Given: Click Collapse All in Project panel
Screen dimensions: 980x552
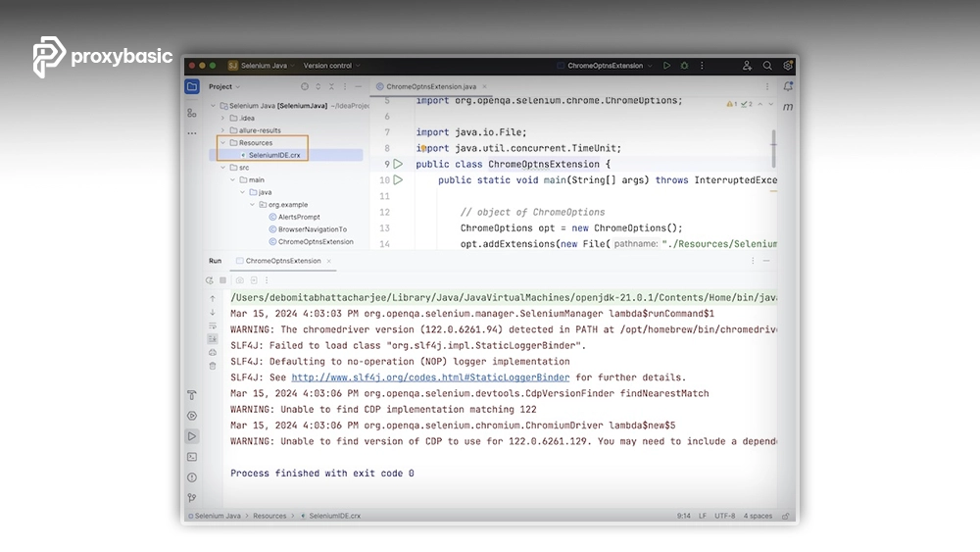Looking at the screenshot, I should 331,87.
